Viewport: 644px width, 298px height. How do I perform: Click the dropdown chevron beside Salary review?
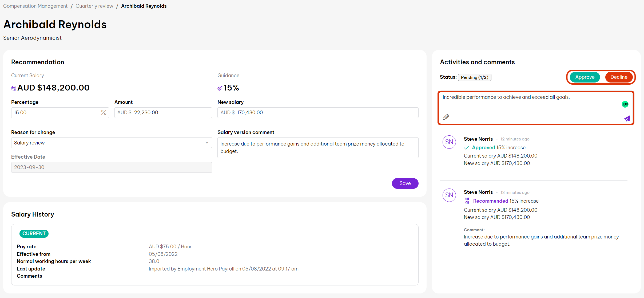(207, 143)
